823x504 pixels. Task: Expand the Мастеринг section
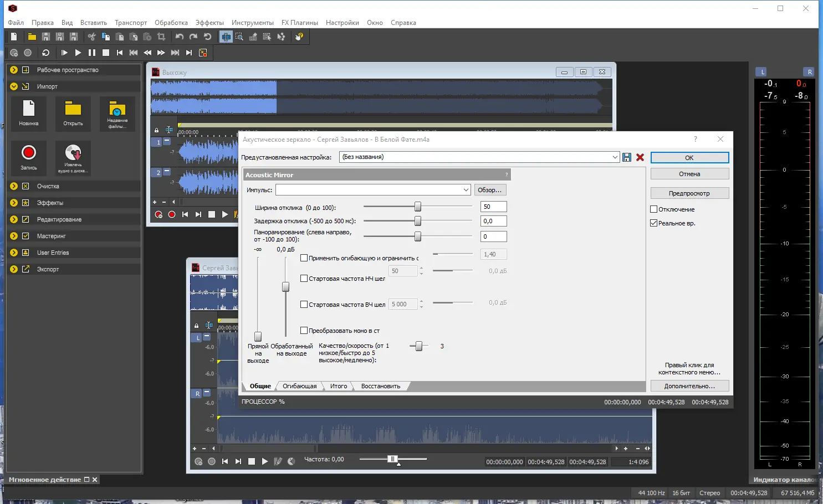pyautogui.click(x=14, y=236)
